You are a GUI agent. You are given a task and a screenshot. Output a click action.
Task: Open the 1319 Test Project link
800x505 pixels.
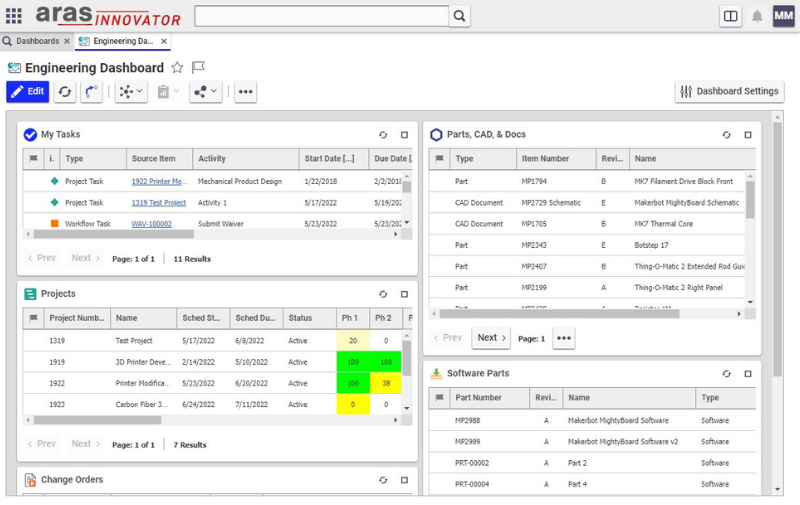(x=158, y=202)
